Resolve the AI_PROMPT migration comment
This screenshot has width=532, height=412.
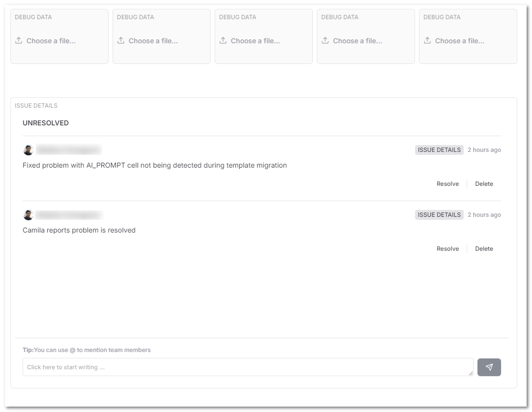point(448,183)
